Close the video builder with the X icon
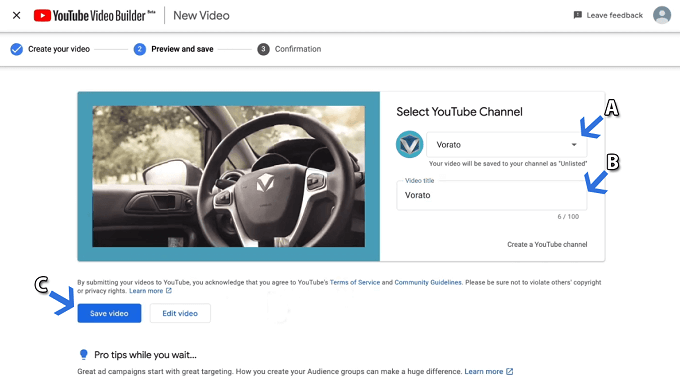Viewport: 680px width, 389px height. [x=16, y=16]
